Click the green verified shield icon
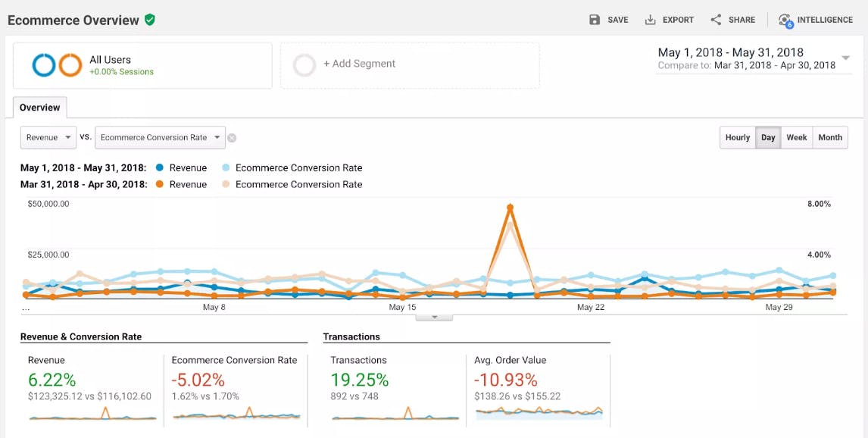This screenshot has height=438, width=868. point(149,20)
